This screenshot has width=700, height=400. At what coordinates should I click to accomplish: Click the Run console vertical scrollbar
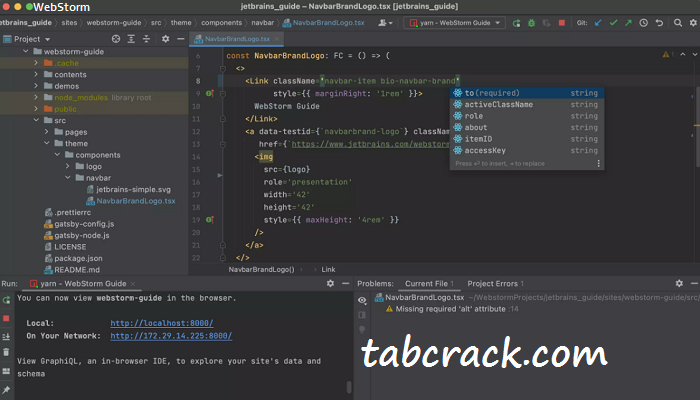[x=349, y=387]
